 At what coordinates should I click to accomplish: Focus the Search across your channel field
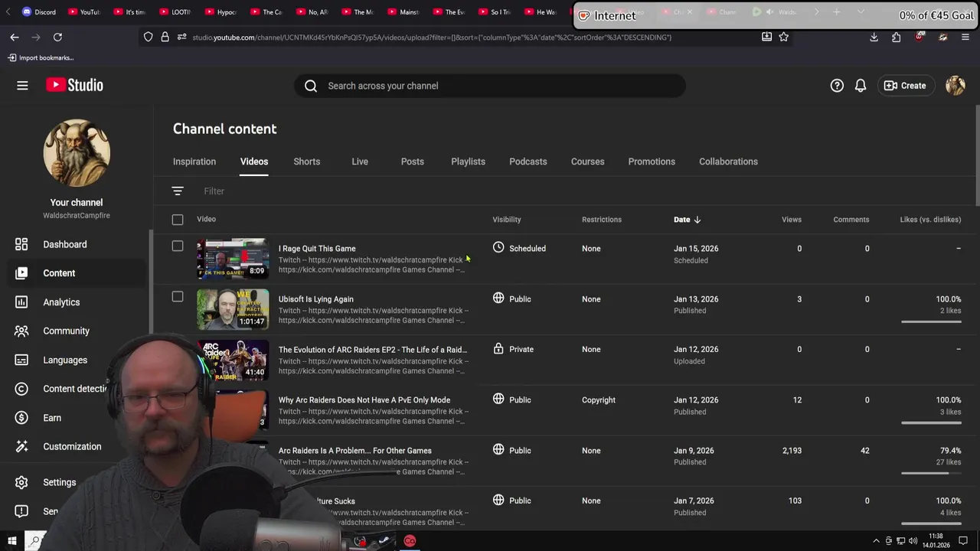tap(490, 86)
